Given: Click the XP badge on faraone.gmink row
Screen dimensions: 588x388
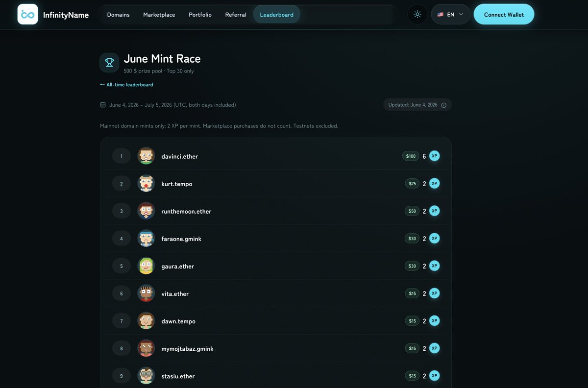Looking at the screenshot, I should pos(434,238).
